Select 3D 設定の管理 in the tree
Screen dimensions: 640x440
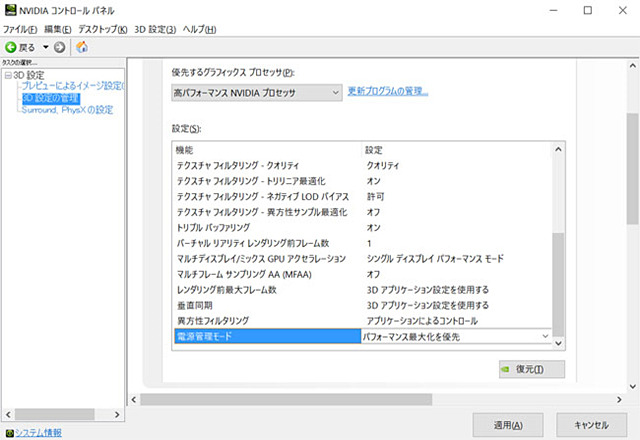[x=51, y=98]
